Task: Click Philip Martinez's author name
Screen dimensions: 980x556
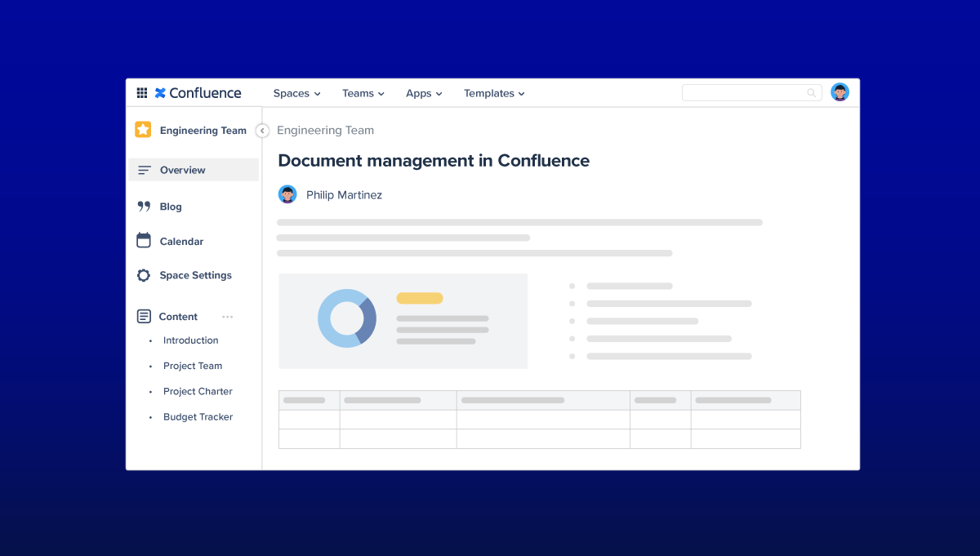Action: pyautogui.click(x=343, y=194)
